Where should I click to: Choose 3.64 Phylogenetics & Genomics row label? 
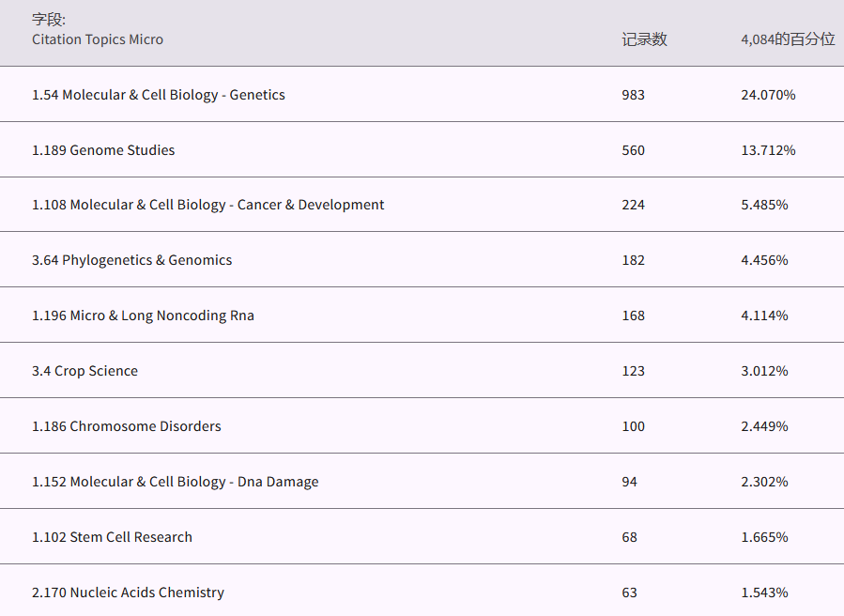coord(132,260)
